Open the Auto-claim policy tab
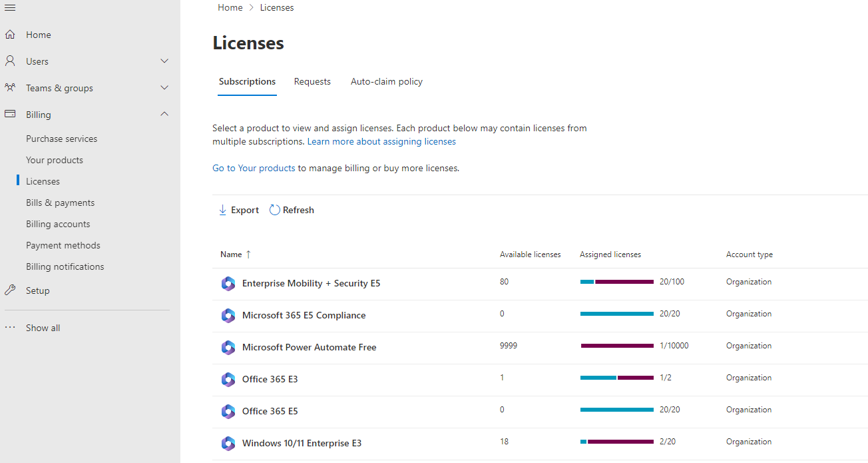 (387, 81)
